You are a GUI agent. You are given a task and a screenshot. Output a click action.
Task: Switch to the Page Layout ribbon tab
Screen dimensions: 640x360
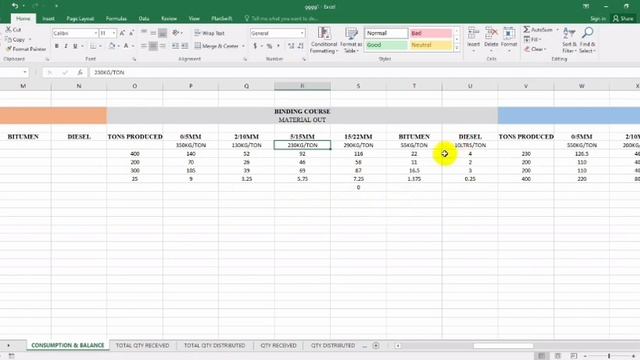pos(80,19)
